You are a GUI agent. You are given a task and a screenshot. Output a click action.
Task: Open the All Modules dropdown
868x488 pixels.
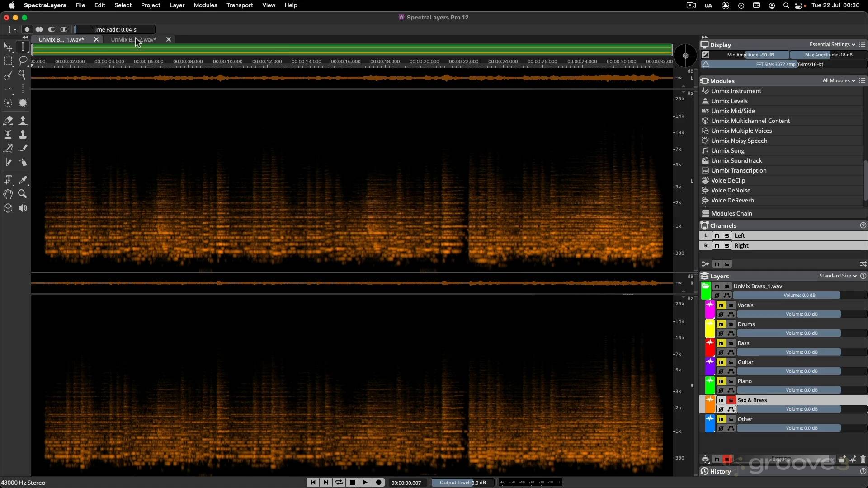click(839, 81)
